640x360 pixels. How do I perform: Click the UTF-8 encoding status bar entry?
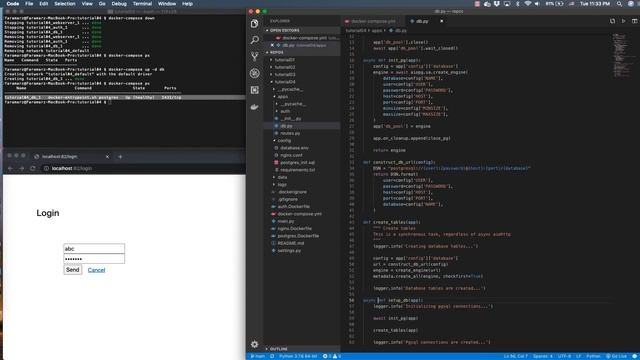coord(564,356)
